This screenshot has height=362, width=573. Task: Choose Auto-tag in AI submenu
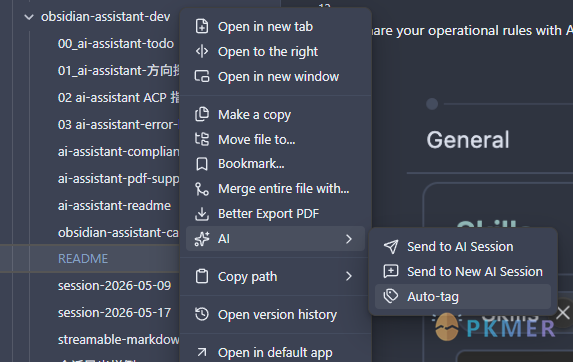click(463, 296)
